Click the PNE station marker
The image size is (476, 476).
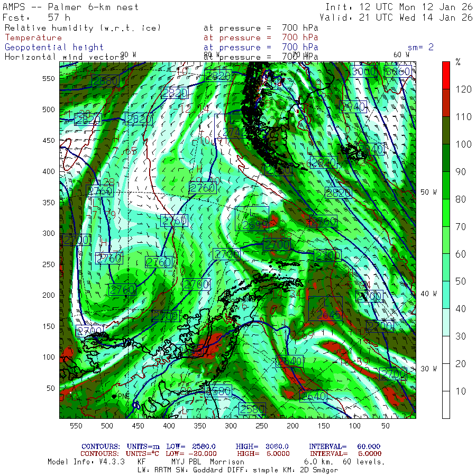pyautogui.click(x=114, y=396)
